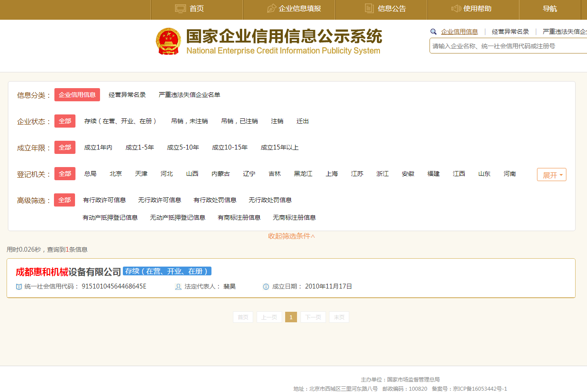Image resolution: width=587 pixels, height=392 pixels.
Task: Select 企业信用信息 search tab above input
Action: pyautogui.click(x=459, y=32)
